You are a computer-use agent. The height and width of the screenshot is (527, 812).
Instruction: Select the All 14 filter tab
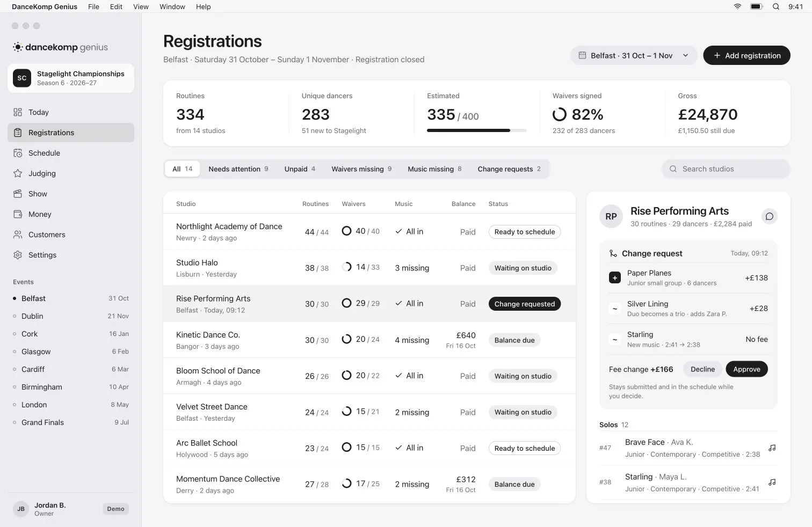click(182, 169)
